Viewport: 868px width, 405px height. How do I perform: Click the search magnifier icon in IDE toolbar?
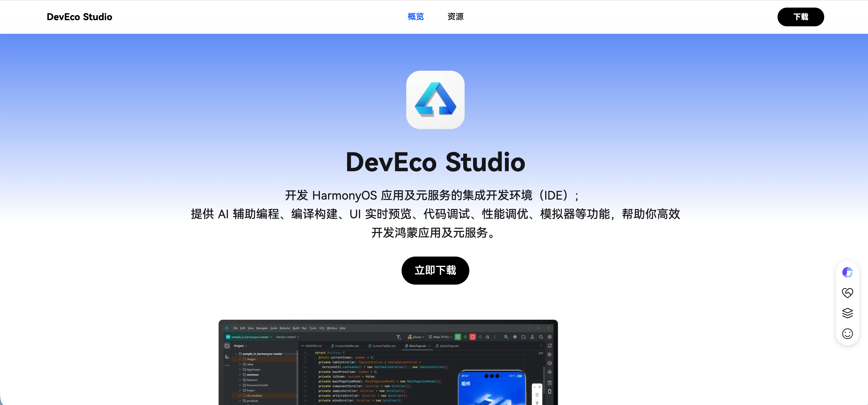[x=541, y=337]
